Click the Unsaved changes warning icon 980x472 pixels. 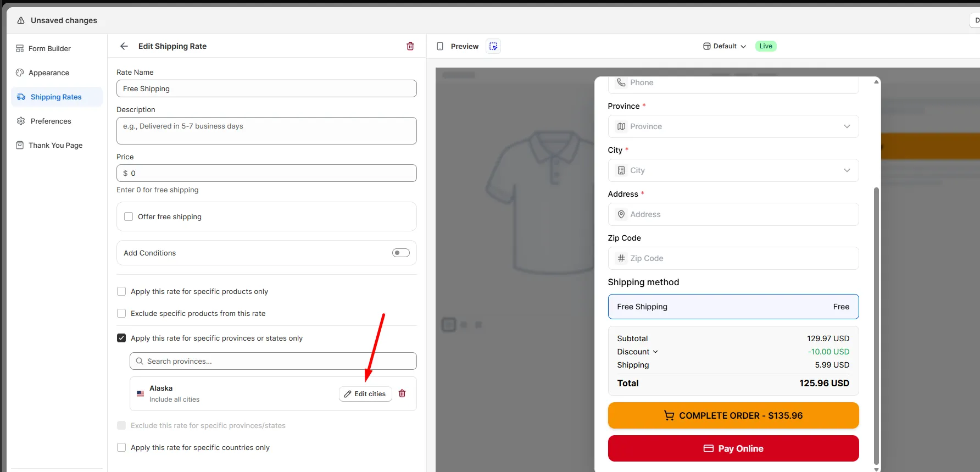click(x=21, y=20)
